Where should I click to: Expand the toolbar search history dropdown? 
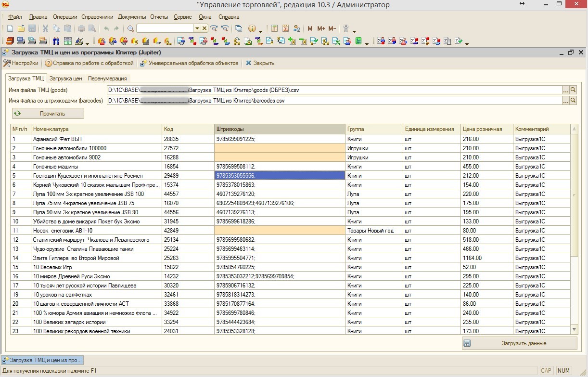click(197, 29)
